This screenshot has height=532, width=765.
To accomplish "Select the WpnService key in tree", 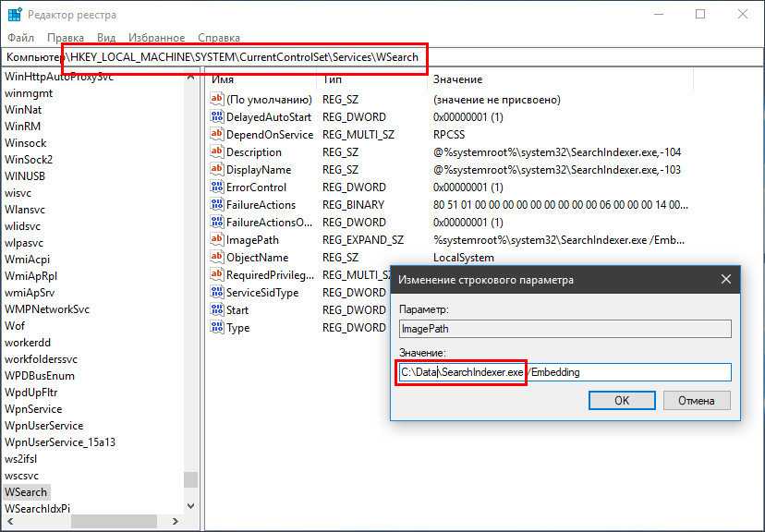I will click(x=33, y=409).
